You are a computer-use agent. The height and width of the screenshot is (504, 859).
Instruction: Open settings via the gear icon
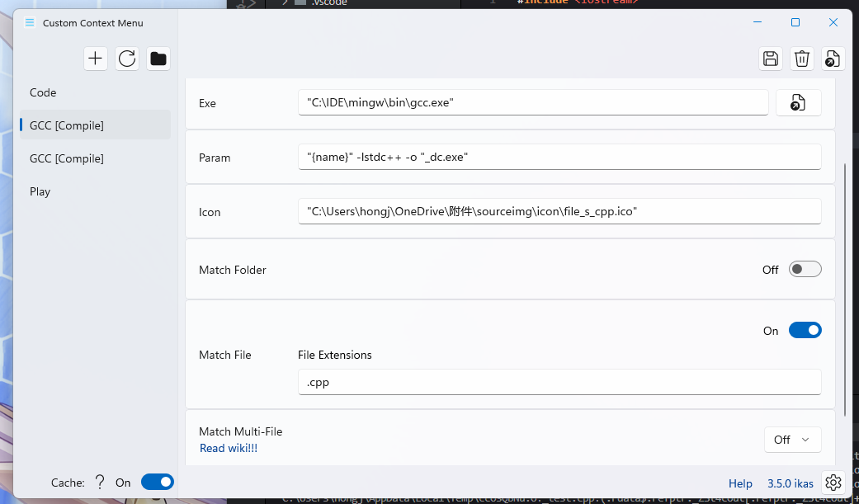(833, 482)
